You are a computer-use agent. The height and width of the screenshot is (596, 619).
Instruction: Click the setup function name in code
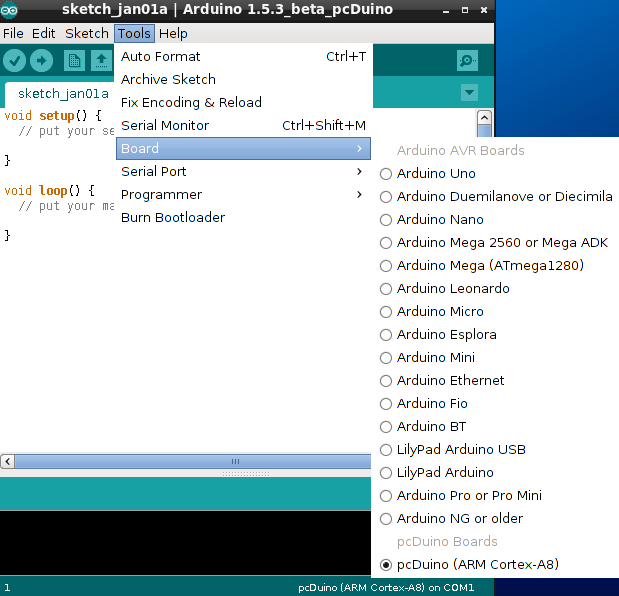coord(56,116)
